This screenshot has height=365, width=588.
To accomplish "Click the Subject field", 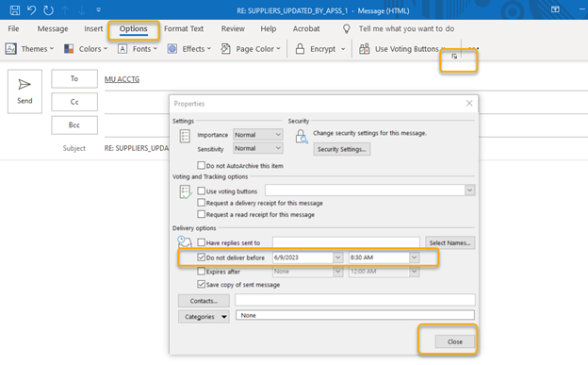I will coord(137,148).
